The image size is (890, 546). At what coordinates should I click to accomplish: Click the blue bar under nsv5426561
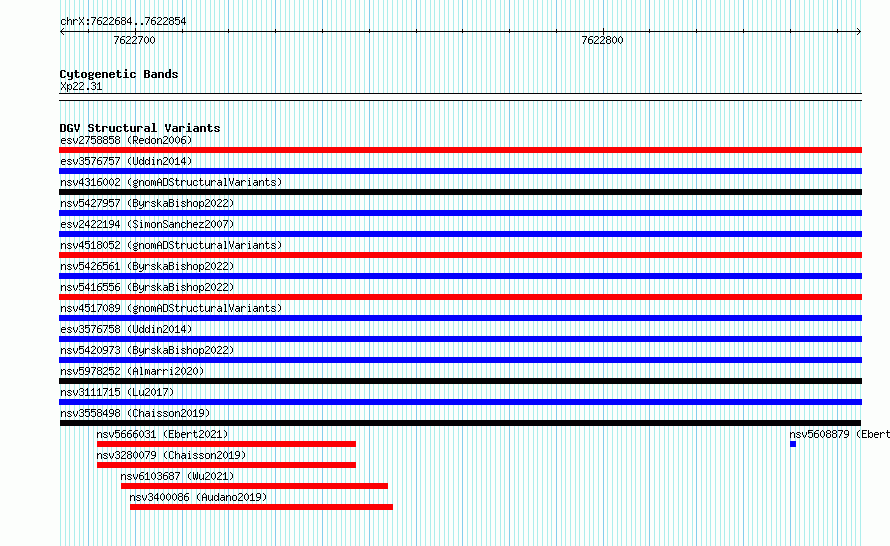460,276
